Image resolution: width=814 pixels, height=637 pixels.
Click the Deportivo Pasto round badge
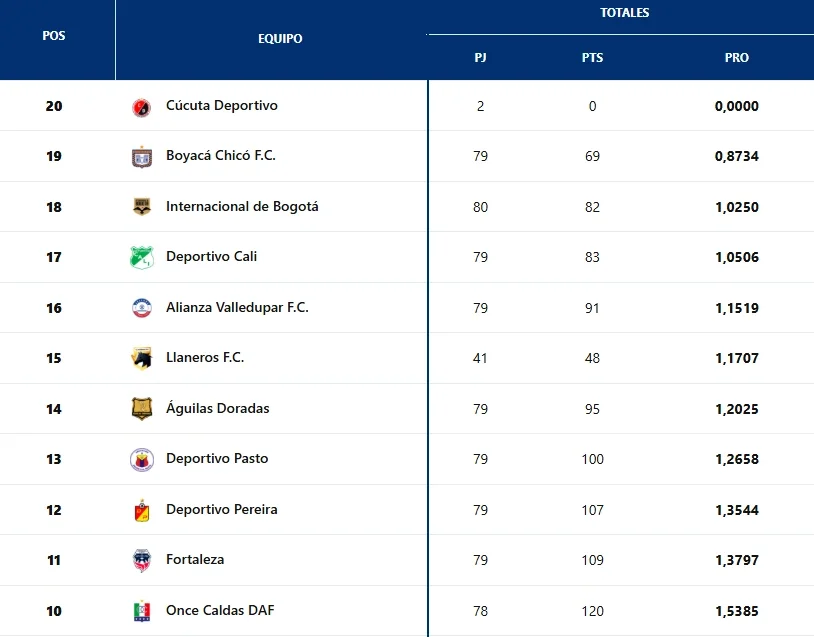142,459
